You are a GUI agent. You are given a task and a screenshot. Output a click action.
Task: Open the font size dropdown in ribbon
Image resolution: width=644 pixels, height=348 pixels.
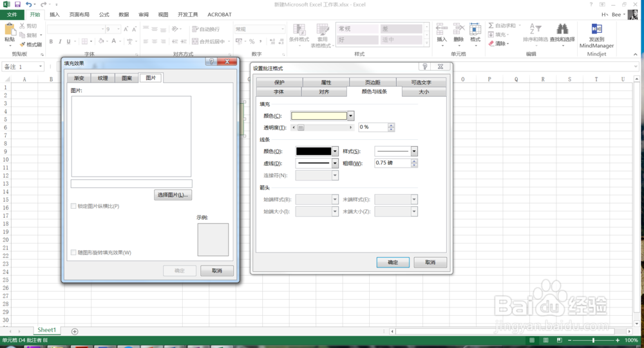(x=118, y=29)
